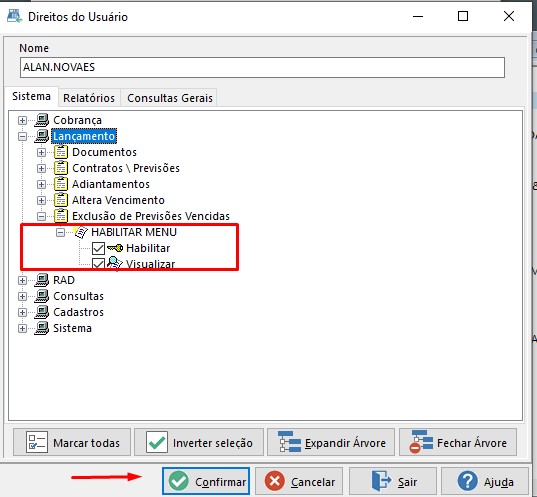Click the Contratos \ Previsões notepad icon
The width and height of the screenshot is (537, 497).
61,168
